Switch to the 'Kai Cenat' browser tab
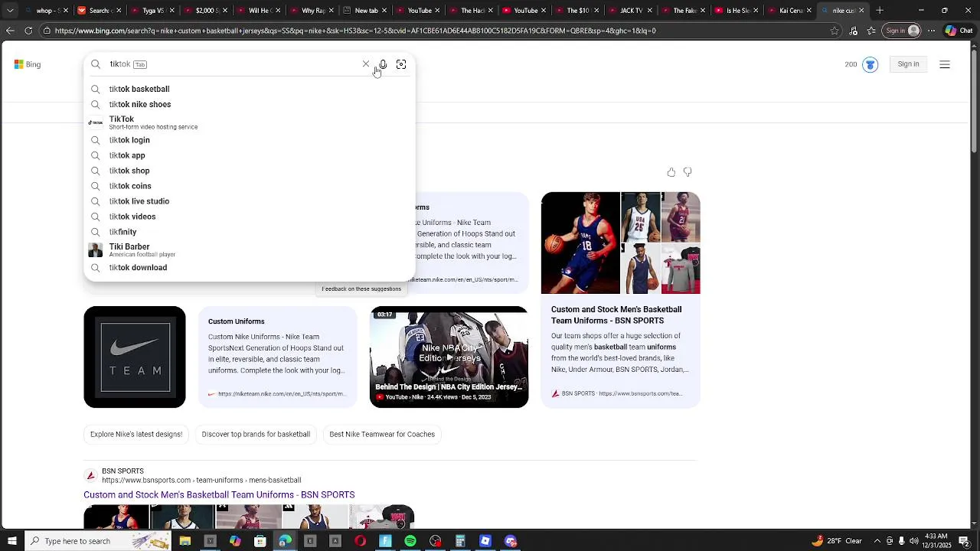Screen dimensions: 980x551 (x=791, y=11)
